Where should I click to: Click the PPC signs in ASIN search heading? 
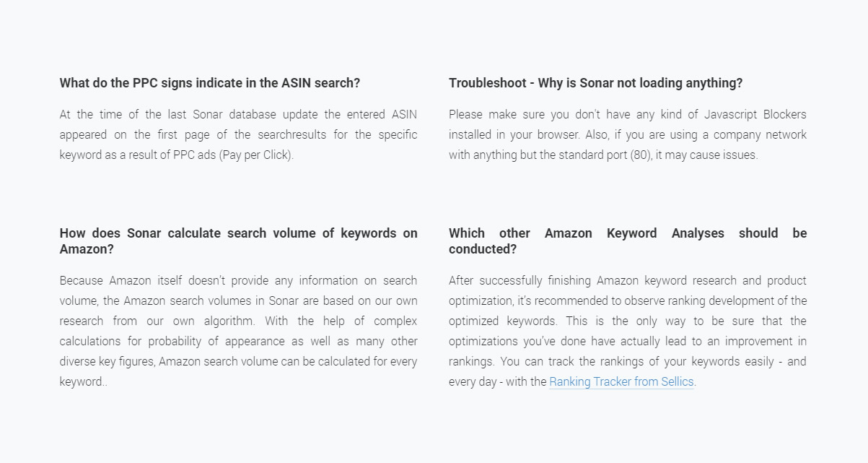210,83
